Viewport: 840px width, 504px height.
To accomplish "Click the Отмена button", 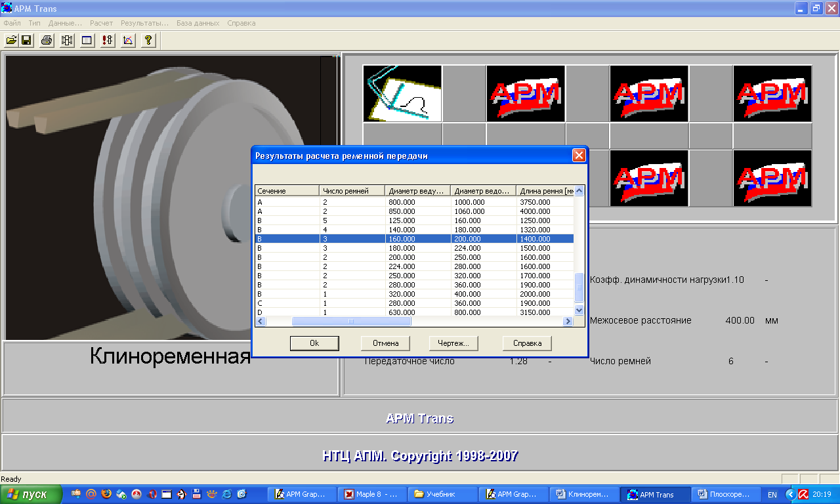I will (385, 343).
